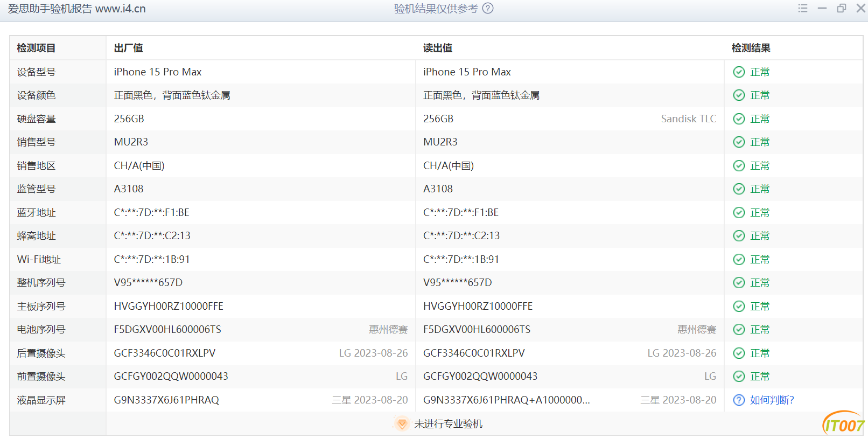Click read value F5DGXV00HL600006TS
This screenshot has width=868, height=438.
[x=477, y=330]
